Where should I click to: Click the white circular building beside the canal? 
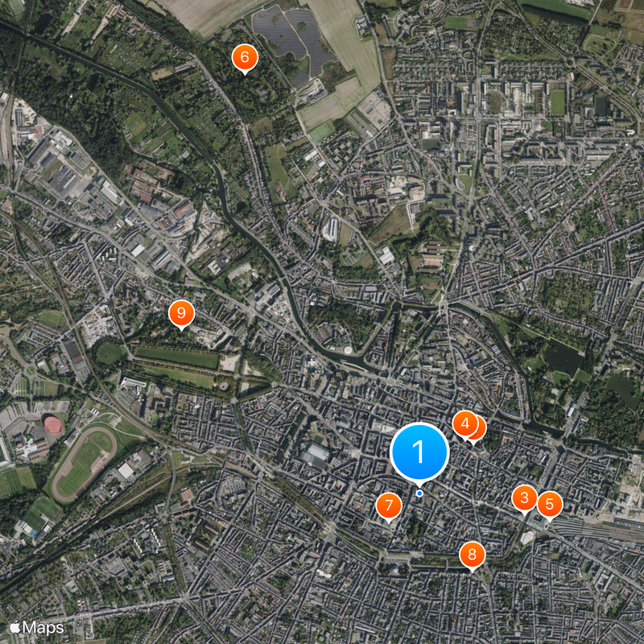(348, 350)
